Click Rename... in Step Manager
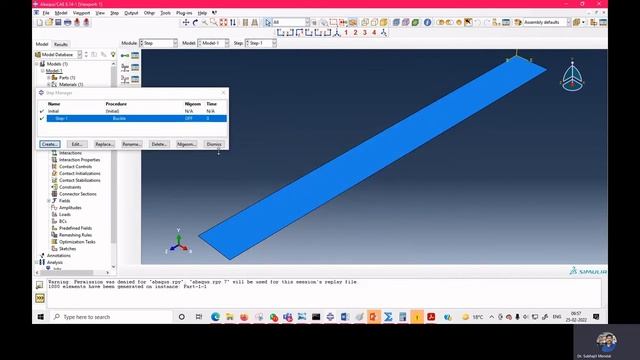 point(132,144)
